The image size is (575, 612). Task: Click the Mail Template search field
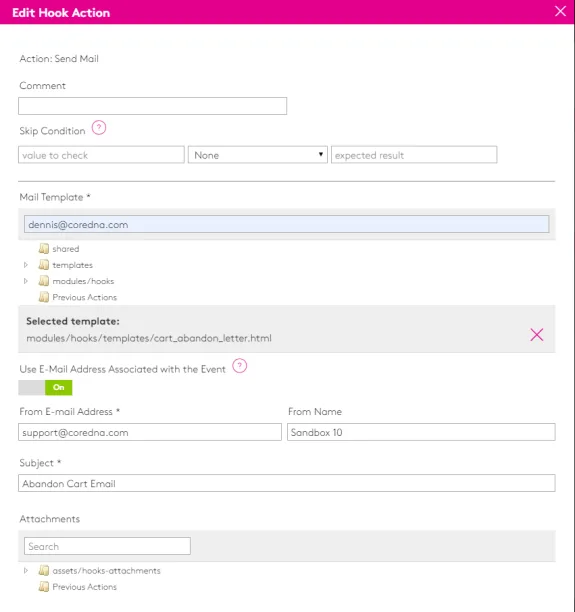click(287, 224)
